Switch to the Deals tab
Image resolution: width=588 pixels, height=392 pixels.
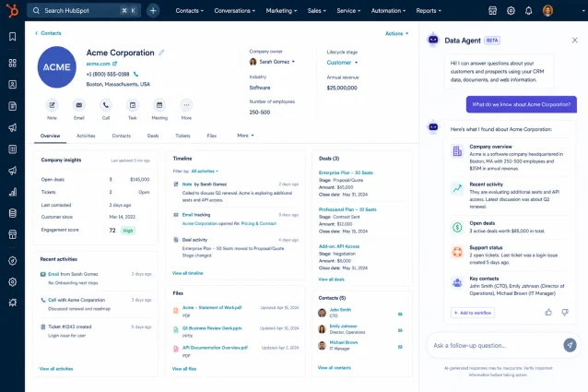(153, 136)
